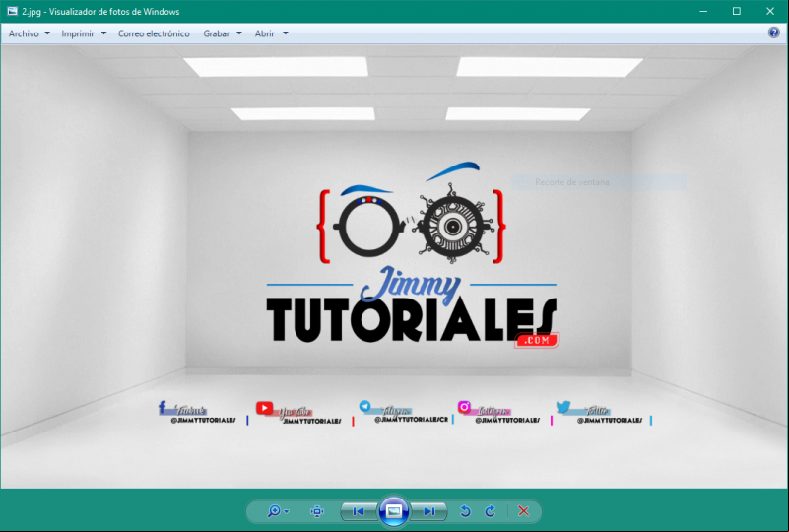The height and width of the screenshot is (532, 789).
Task: Open the Grabar menu
Action: (217, 33)
